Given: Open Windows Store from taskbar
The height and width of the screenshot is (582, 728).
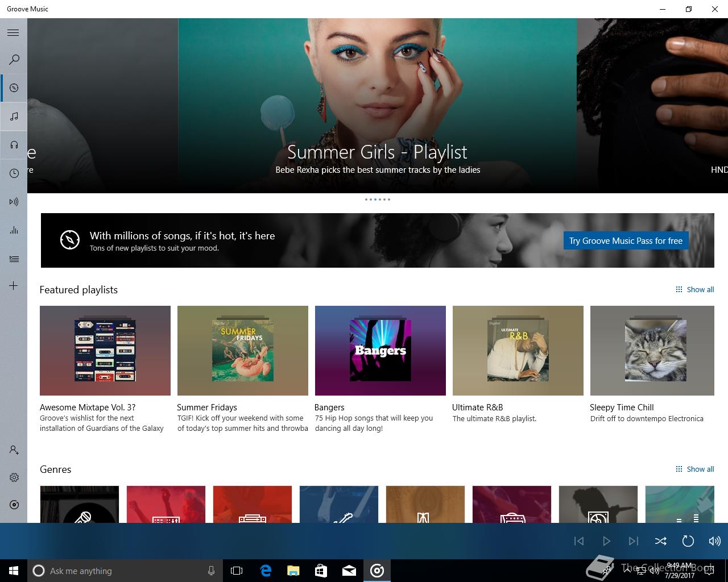Looking at the screenshot, I should pos(321,571).
